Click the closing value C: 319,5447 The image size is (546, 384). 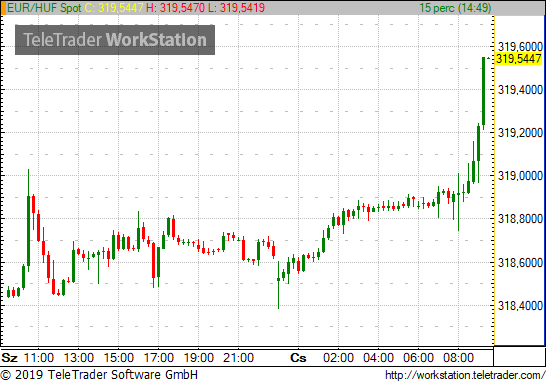coord(114,8)
